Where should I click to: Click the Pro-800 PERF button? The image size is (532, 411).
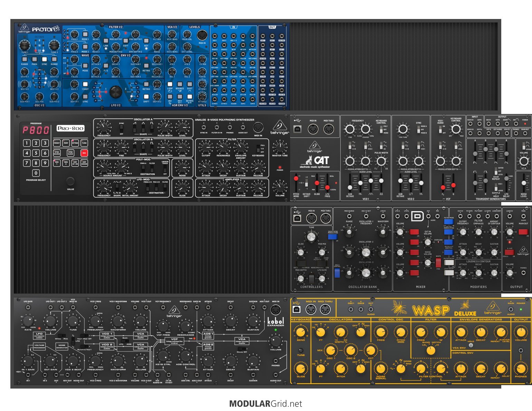pyautogui.click(x=66, y=143)
